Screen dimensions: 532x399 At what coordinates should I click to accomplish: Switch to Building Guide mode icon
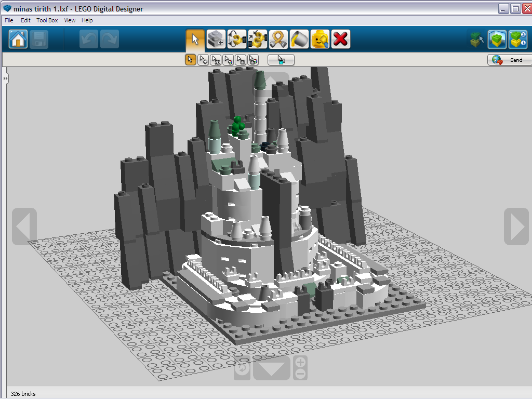(x=518, y=39)
